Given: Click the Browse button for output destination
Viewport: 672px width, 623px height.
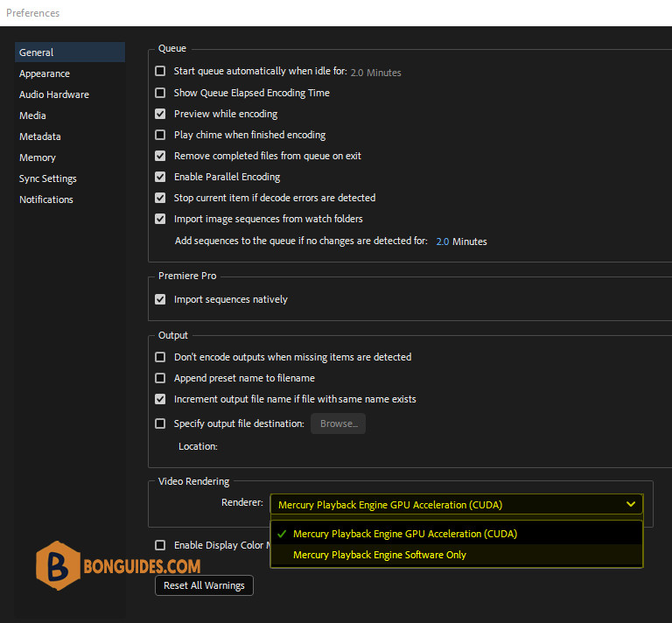Looking at the screenshot, I should point(338,423).
